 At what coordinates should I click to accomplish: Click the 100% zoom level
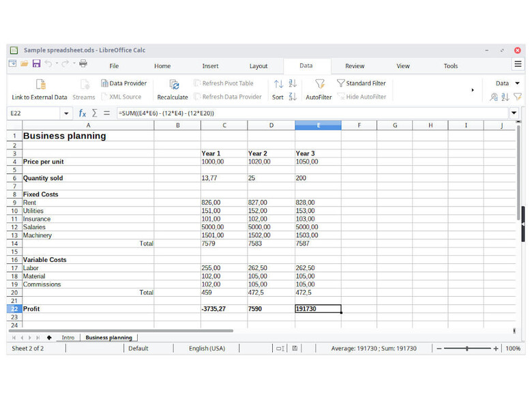pos(513,349)
